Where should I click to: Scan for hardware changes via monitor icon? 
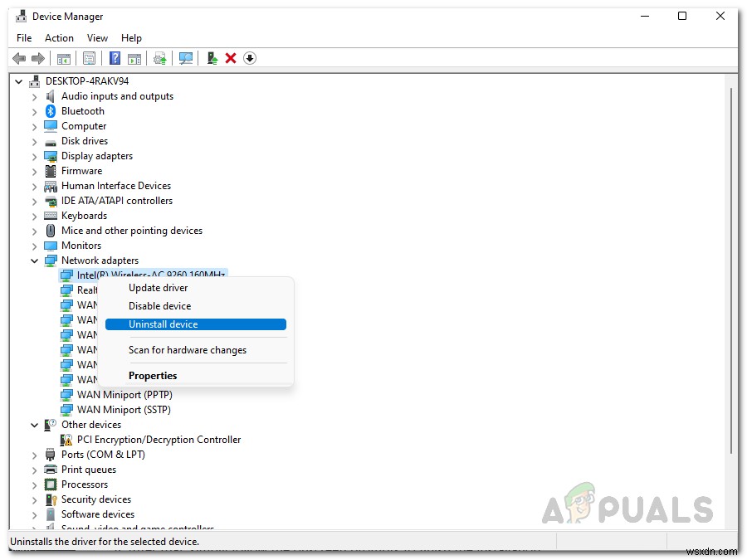[186, 59]
